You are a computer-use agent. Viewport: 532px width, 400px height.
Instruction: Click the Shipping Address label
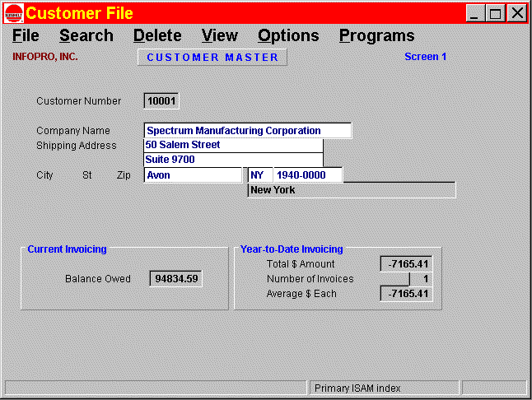(77, 146)
